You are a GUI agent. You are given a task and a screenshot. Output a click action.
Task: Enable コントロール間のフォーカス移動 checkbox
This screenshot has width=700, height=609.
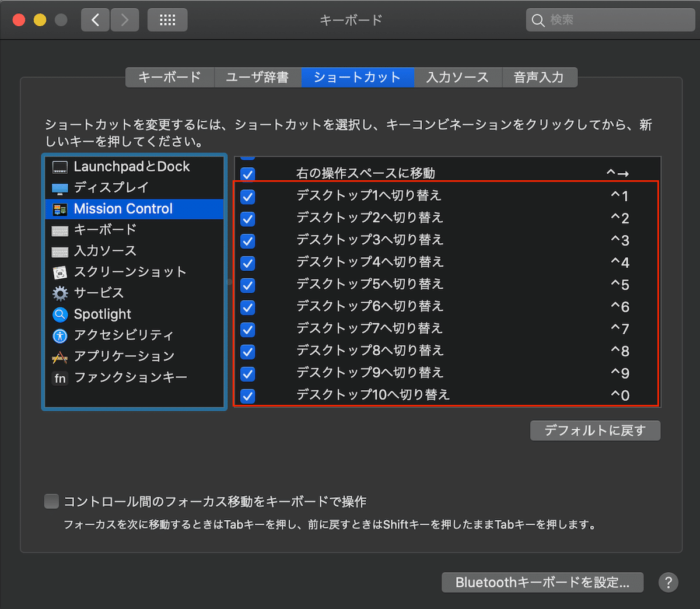[x=52, y=501]
